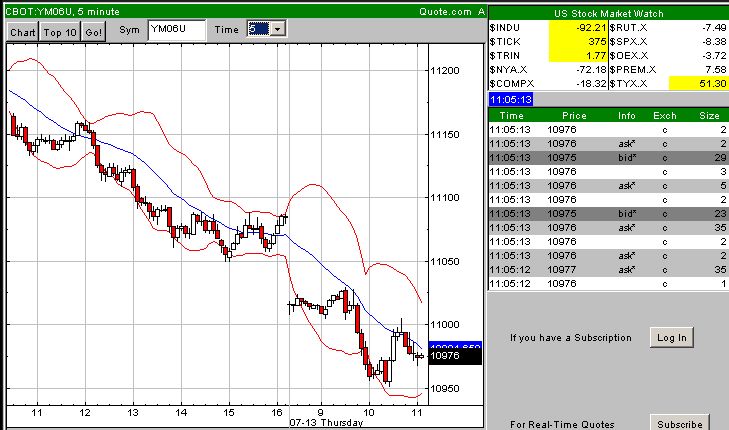This screenshot has width=729, height=430.
Task: Click the Time column header
Action: 511,115
